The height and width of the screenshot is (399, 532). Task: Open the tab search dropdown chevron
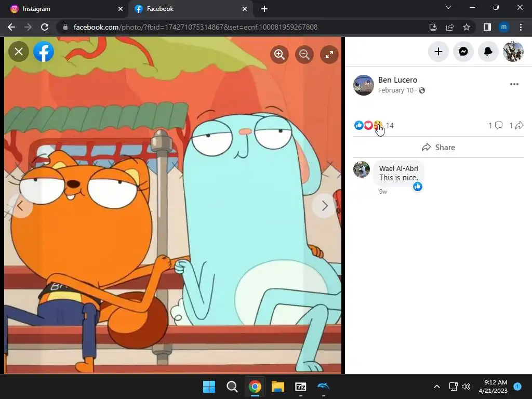pos(448,7)
